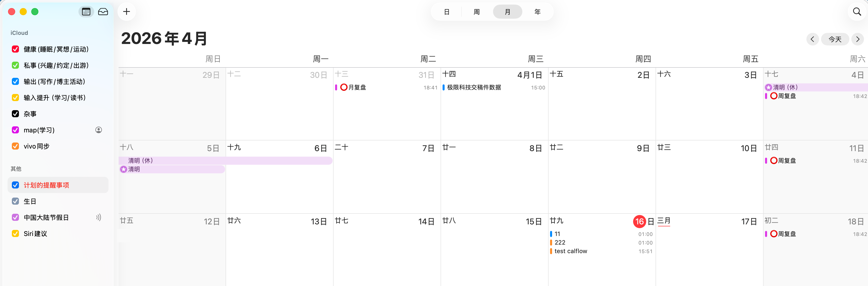
Task: Click the broadcast icon next to 中国大陆节假日
Action: [x=98, y=217]
